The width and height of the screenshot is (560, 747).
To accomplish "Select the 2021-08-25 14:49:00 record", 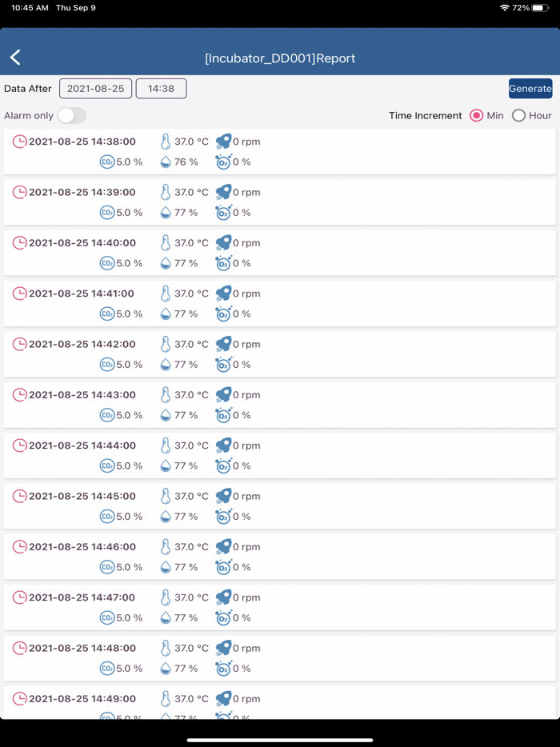I will pos(280,702).
